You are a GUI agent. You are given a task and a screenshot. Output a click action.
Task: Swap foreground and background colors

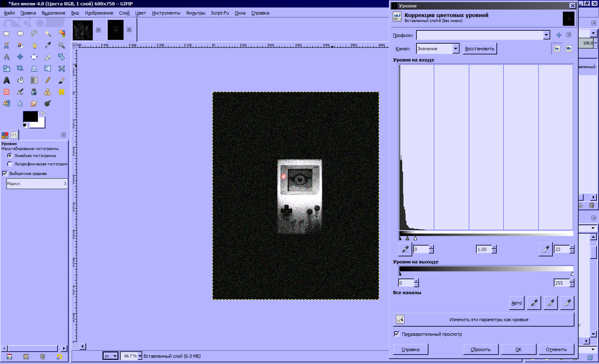42,113
